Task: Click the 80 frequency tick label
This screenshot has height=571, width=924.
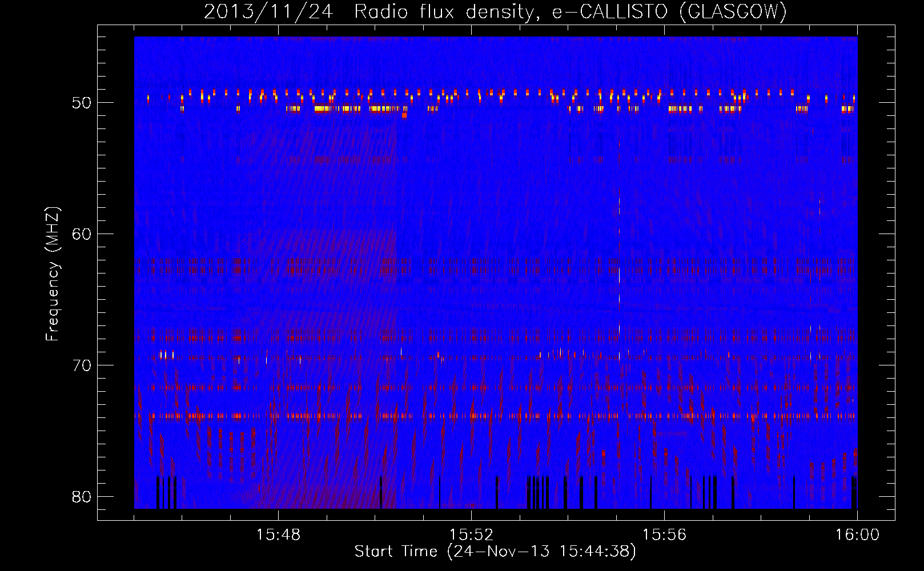Action: pyautogui.click(x=82, y=496)
